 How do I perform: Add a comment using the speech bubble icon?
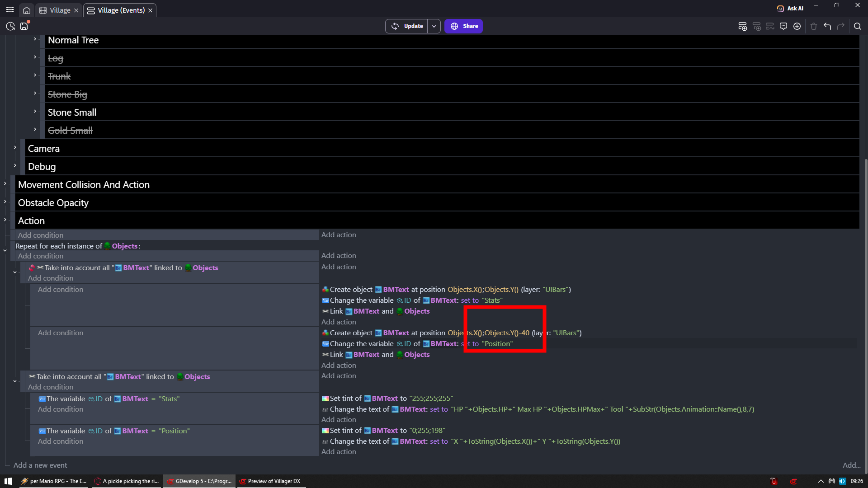(783, 26)
